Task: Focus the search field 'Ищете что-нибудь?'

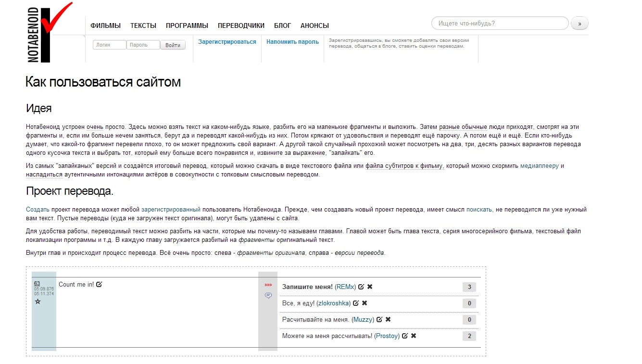Action: tap(500, 23)
